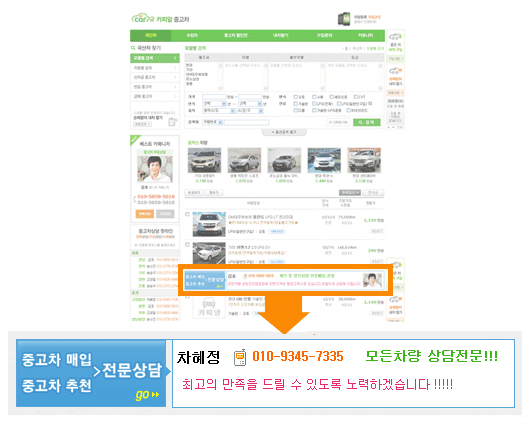Viewport: 531px width, 432px height.
Task: Tick the checkbox of the first listed car
Action: pyautogui.click(x=187, y=214)
